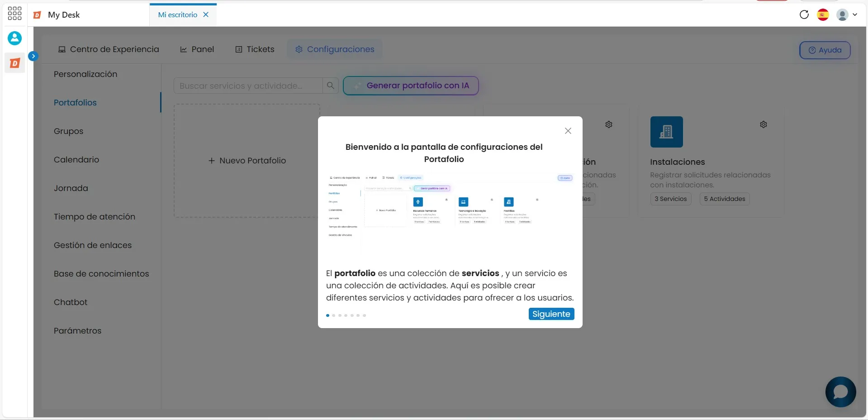Close the welcome dialog with the X
The width and height of the screenshot is (868, 420).
pos(568,131)
